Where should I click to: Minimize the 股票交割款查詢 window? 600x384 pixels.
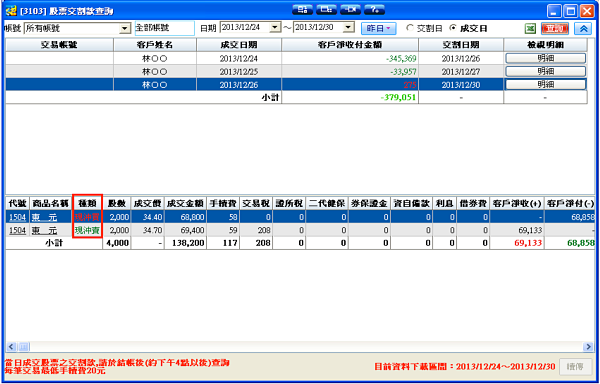[554, 11]
